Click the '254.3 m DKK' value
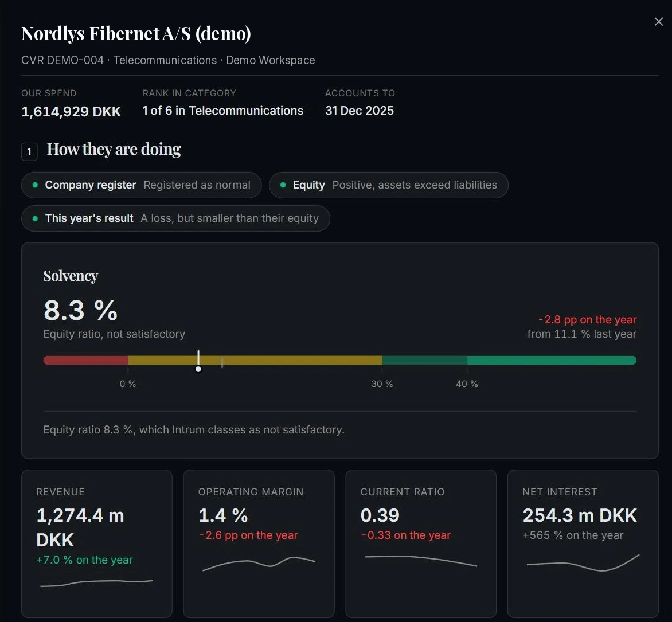Screen dimensions: 672x622 point(580,515)
